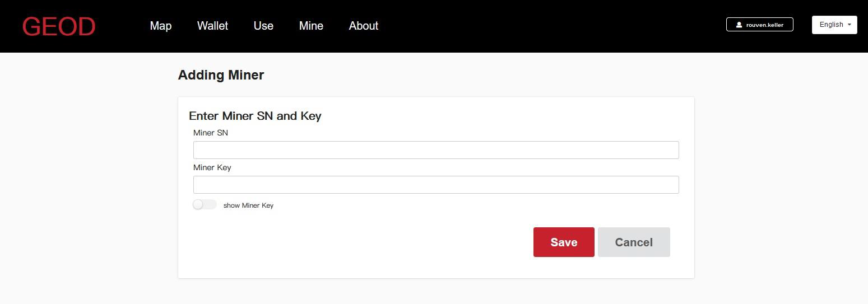868x304 pixels.
Task: Click the caret arrow next to English
Action: click(x=850, y=25)
